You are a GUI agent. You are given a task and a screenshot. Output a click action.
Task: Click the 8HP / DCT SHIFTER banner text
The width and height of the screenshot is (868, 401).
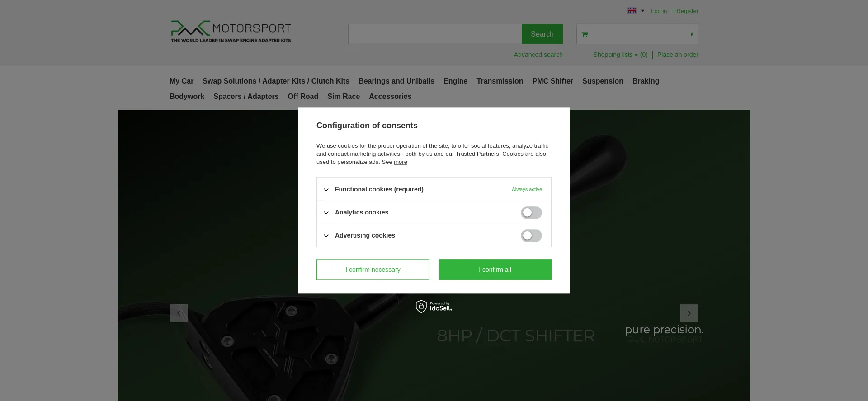coord(516,336)
